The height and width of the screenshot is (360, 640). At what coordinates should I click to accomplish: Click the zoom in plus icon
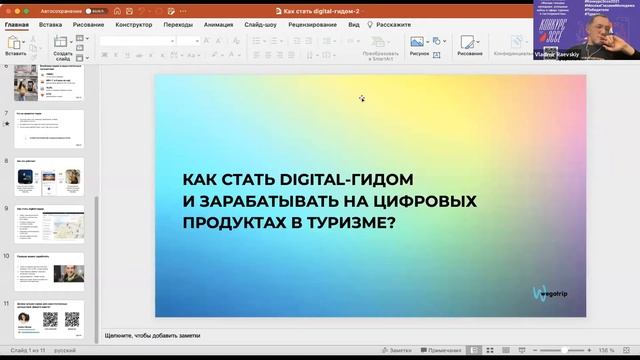pyautogui.click(x=589, y=350)
